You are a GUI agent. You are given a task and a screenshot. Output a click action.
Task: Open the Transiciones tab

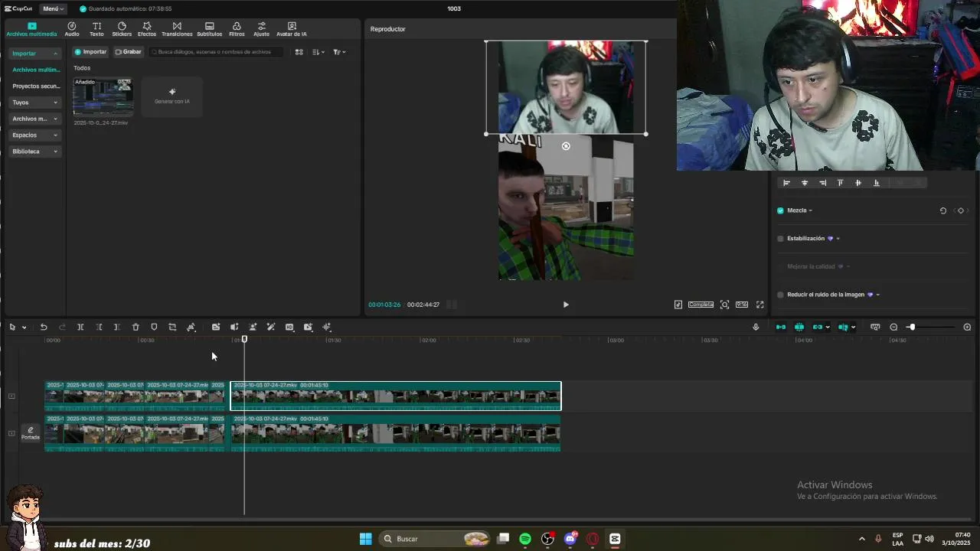(x=177, y=29)
